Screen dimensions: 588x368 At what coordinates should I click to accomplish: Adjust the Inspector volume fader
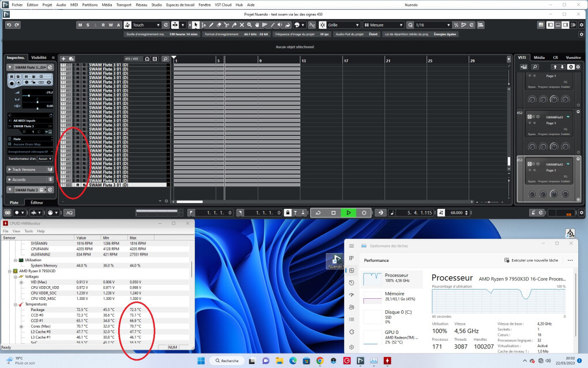point(29,96)
